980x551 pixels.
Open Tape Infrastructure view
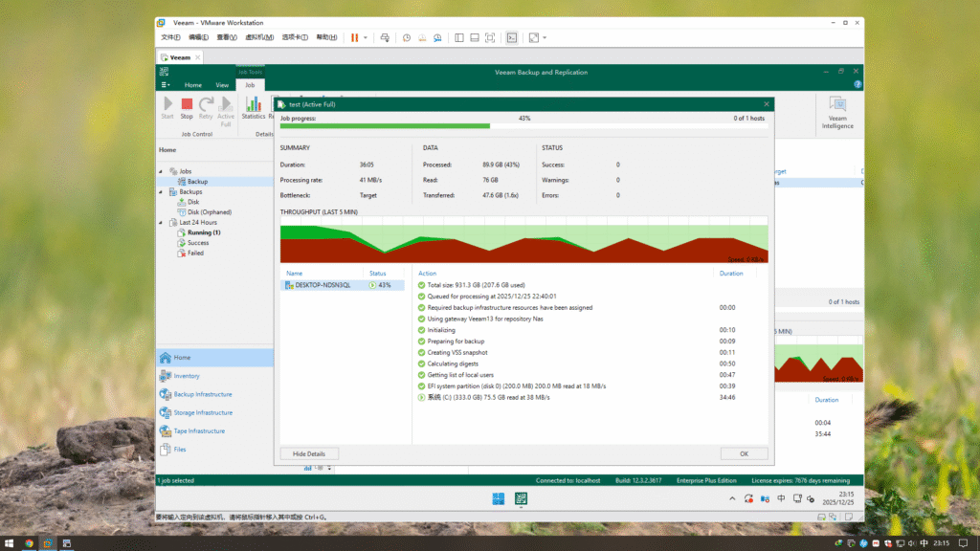click(198, 430)
